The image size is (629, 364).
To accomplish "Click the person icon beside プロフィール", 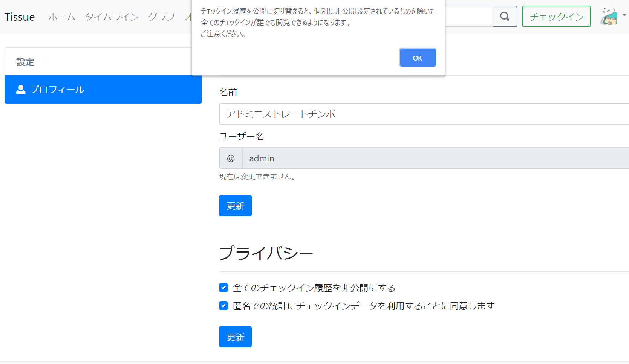I will tap(21, 89).
